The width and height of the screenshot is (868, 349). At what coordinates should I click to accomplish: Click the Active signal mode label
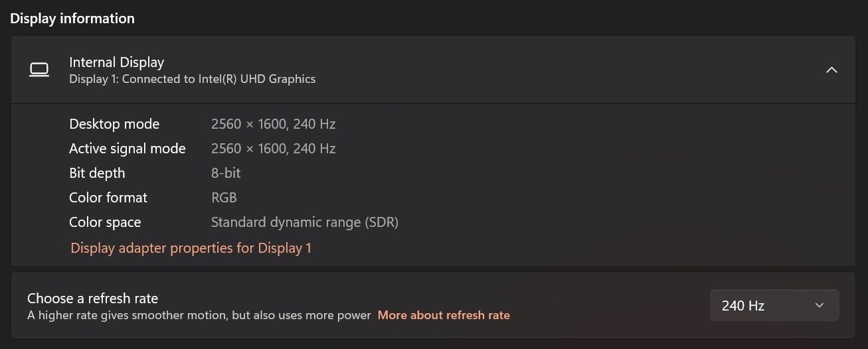[128, 149]
